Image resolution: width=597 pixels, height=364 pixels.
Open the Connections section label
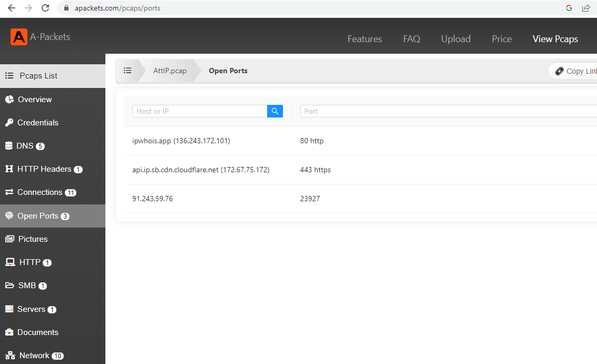(40, 192)
